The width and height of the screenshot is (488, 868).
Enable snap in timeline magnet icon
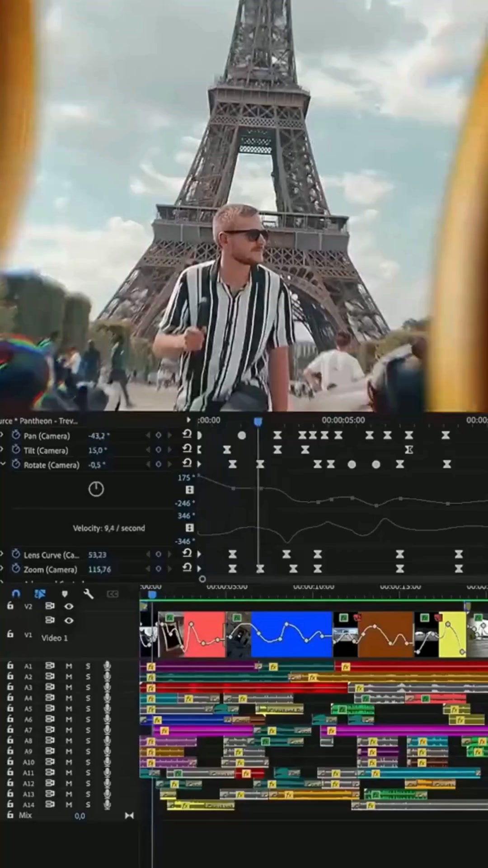[16, 594]
